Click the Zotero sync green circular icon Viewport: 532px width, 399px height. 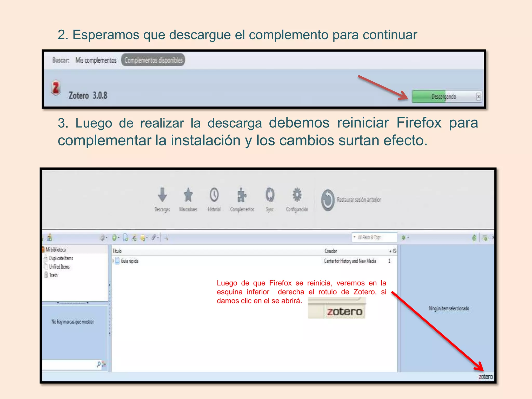(474, 238)
